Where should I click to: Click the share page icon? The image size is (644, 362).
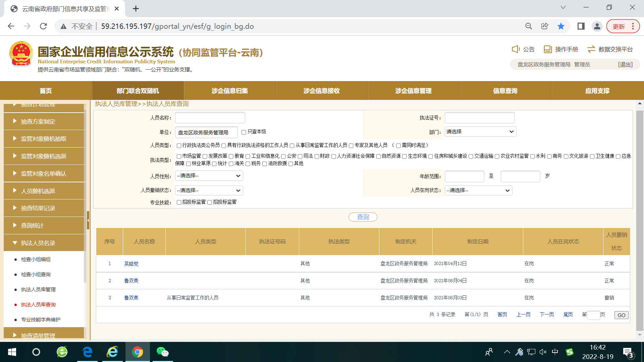pyautogui.click(x=545, y=26)
